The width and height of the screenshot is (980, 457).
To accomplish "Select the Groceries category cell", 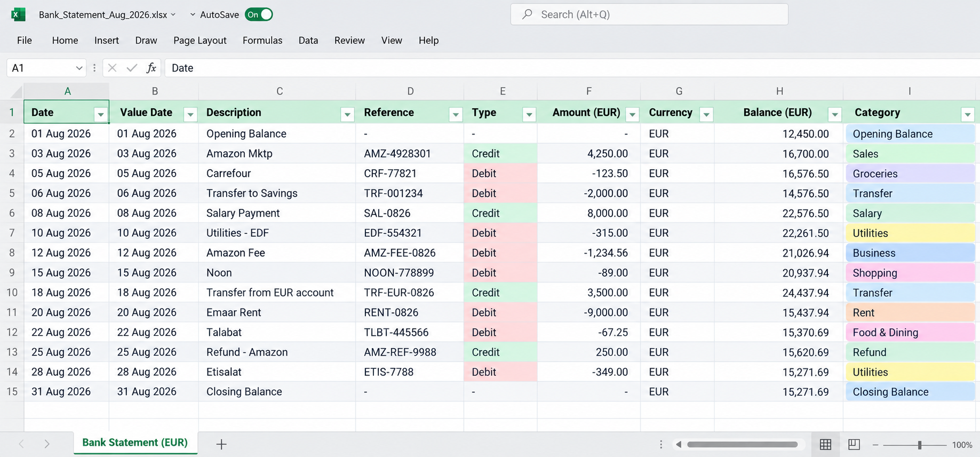I will 910,174.
